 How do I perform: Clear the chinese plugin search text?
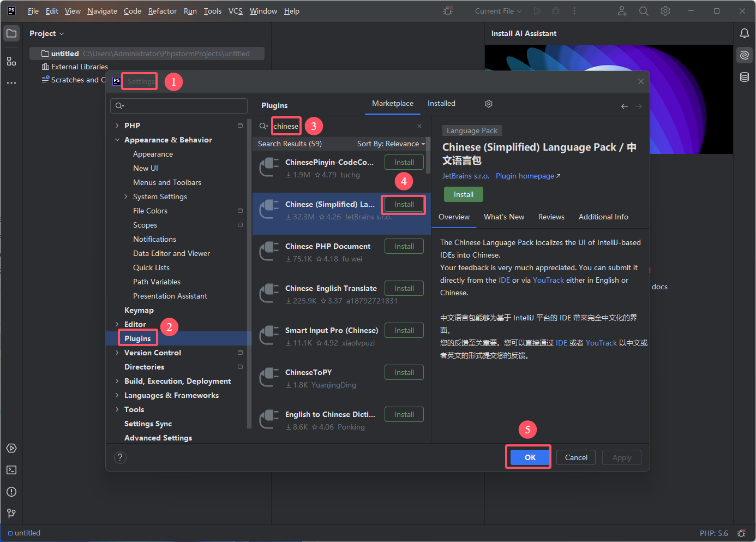point(419,126)
